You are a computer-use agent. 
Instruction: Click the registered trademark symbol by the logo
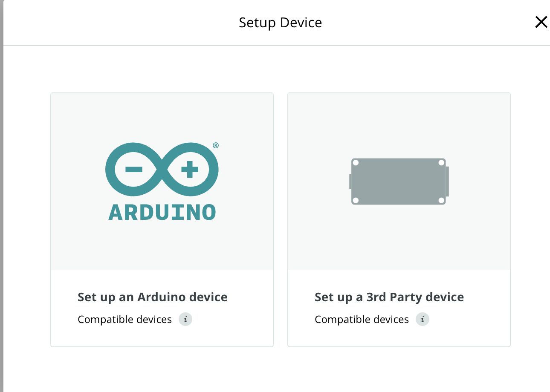[x=216, y=145]
